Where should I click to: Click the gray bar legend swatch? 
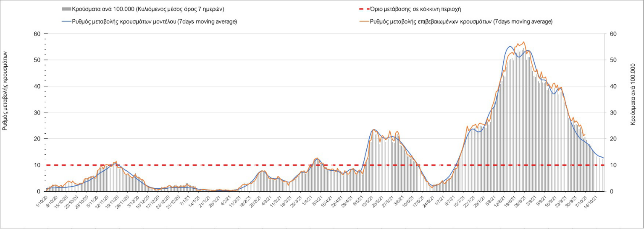[x=66, y=9]
